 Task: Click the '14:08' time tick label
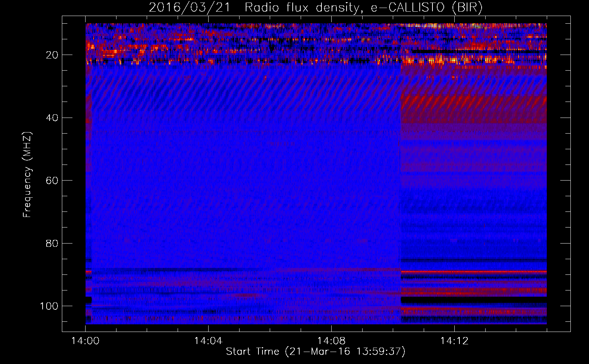coord(331,341)
